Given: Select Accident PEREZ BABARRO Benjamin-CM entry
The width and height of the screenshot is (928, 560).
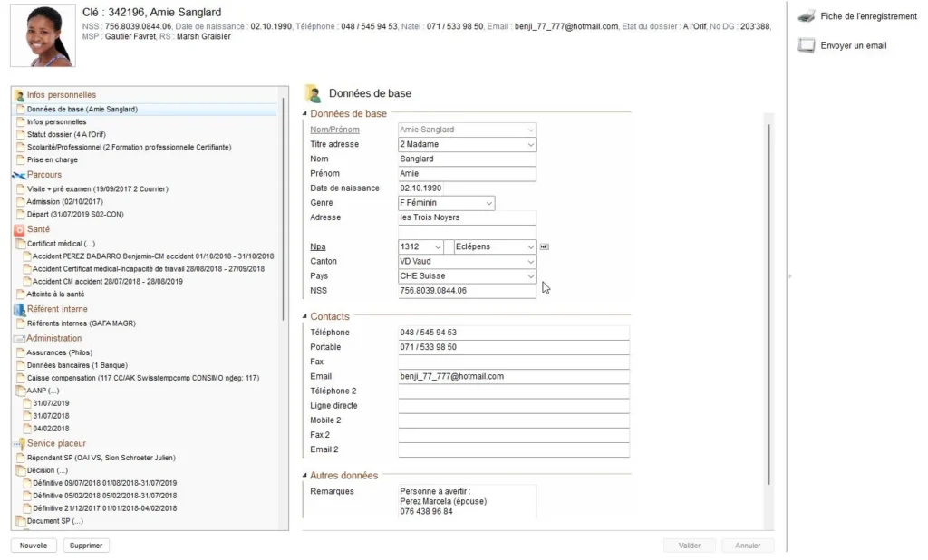Looking at the screenshot, I should pyautogui.click(x=153, y=256).
